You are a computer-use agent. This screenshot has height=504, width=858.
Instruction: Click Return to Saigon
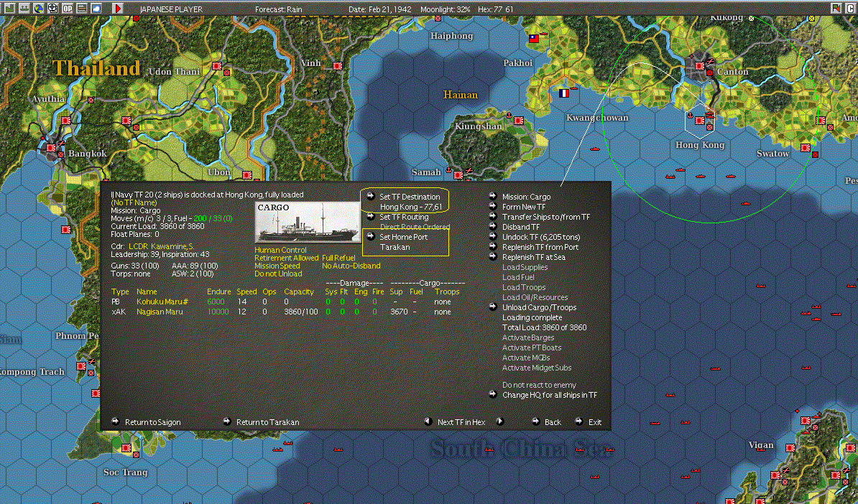click(152, 422)
